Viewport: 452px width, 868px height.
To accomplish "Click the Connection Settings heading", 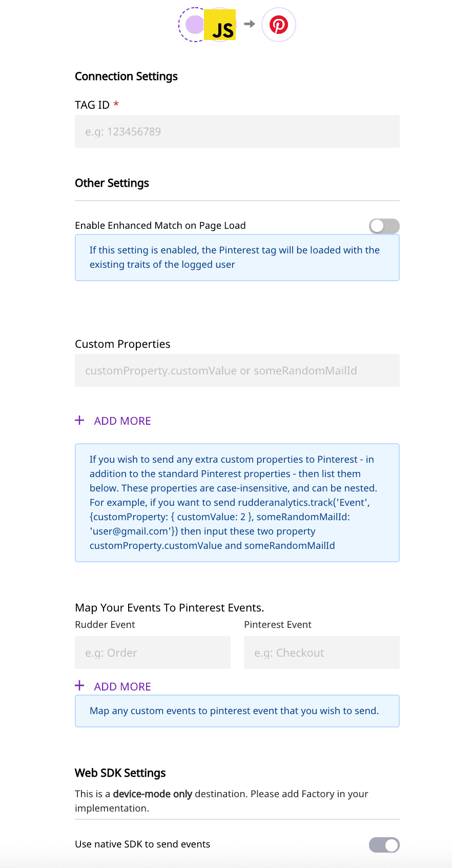I will (x=126, y=76).
